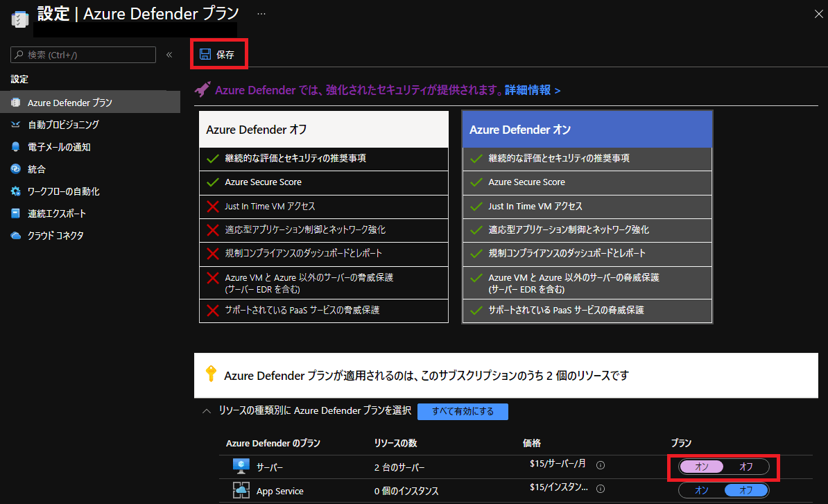Click the 0 個のインスタンス cell
This screenshot has width=828, height=504.
pos(406,491)
